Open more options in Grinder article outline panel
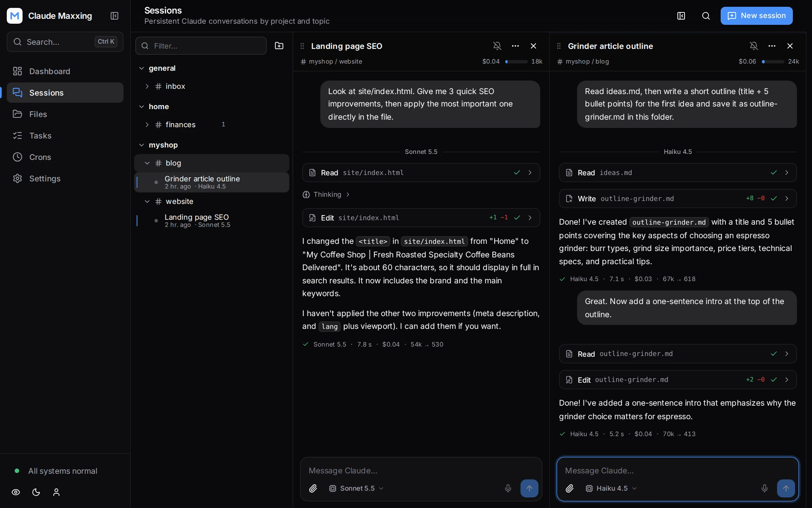This screenshot has height=508, width=812. (x=772, y=46)
